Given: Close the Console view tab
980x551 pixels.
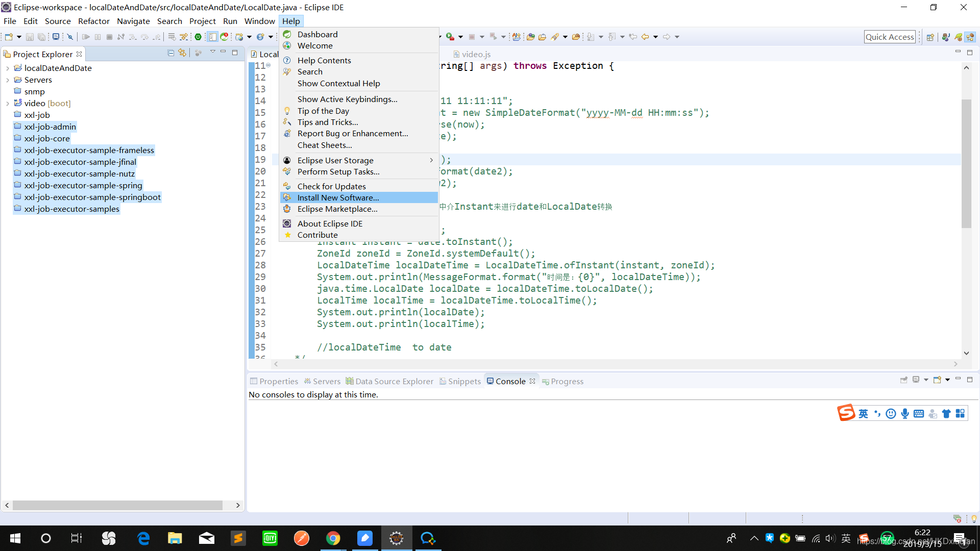Looking at the screenshot, I should coord(532,382).
